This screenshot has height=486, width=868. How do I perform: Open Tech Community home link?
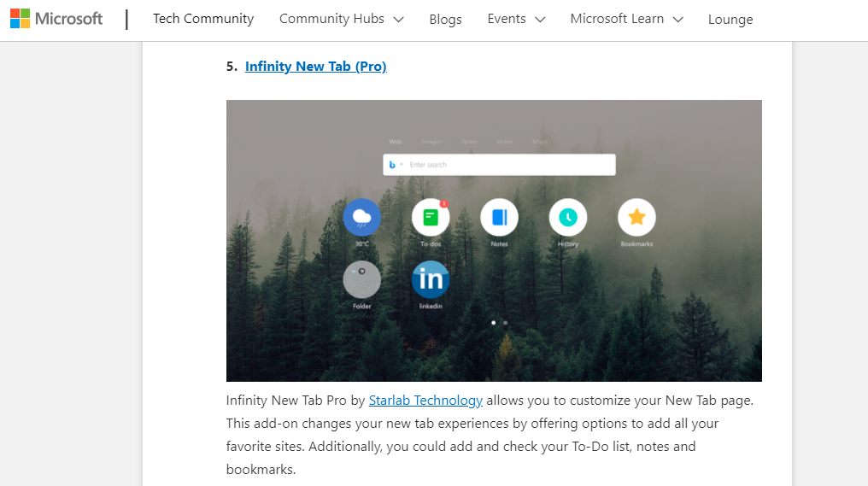203,19
